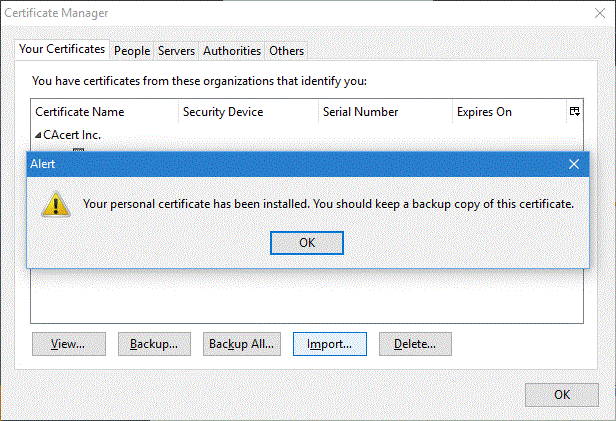Viewport: 616px width, 421px height.
Task: Open the People tab
Action: tap(132, 50)
